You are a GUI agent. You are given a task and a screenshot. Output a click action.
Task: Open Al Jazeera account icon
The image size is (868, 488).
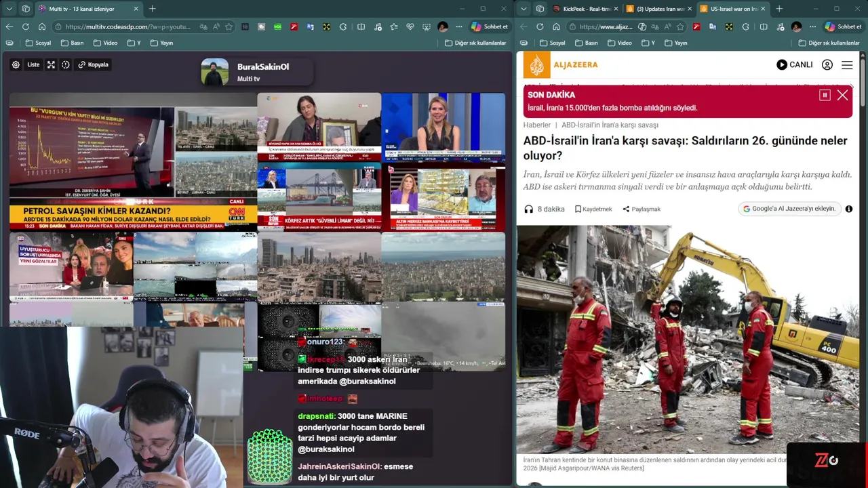(x=827, y=65)
